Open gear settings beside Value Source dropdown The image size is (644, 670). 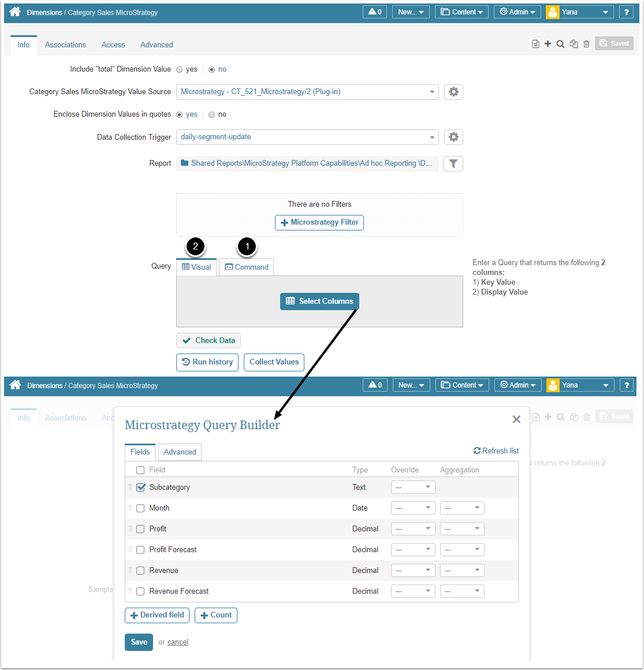pos(453,92)
